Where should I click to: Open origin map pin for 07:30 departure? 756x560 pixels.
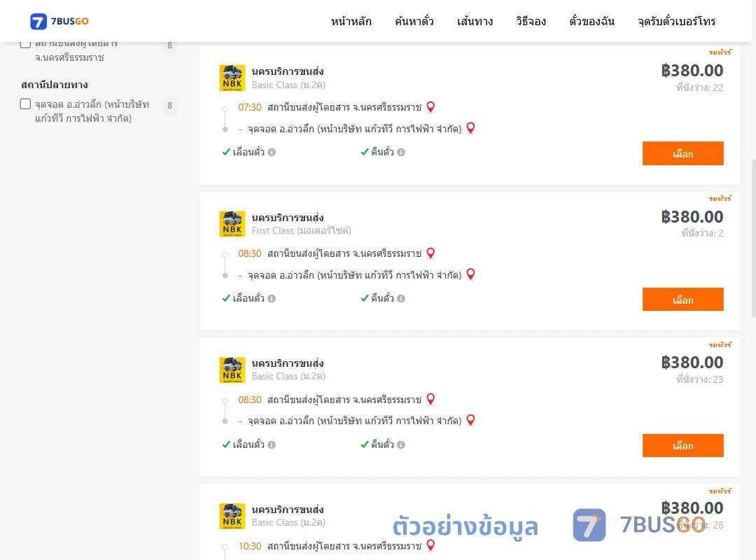tap(430, 107)
